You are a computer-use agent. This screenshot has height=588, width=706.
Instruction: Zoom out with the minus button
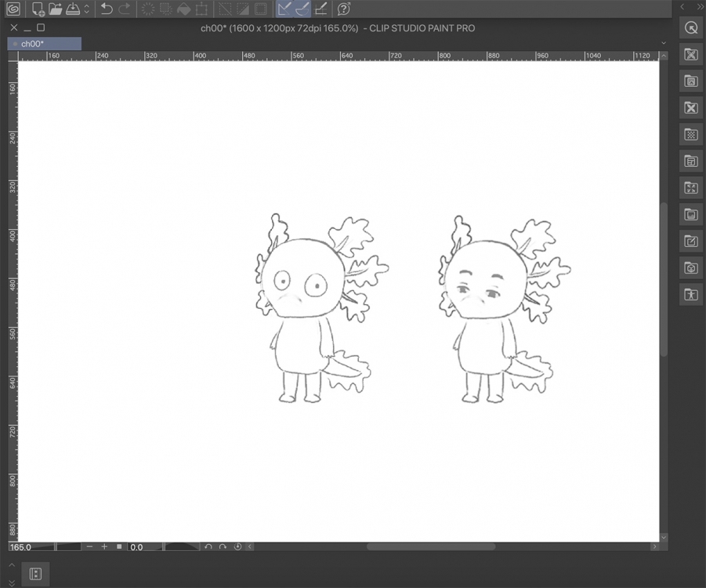click(x=89, y=546)
